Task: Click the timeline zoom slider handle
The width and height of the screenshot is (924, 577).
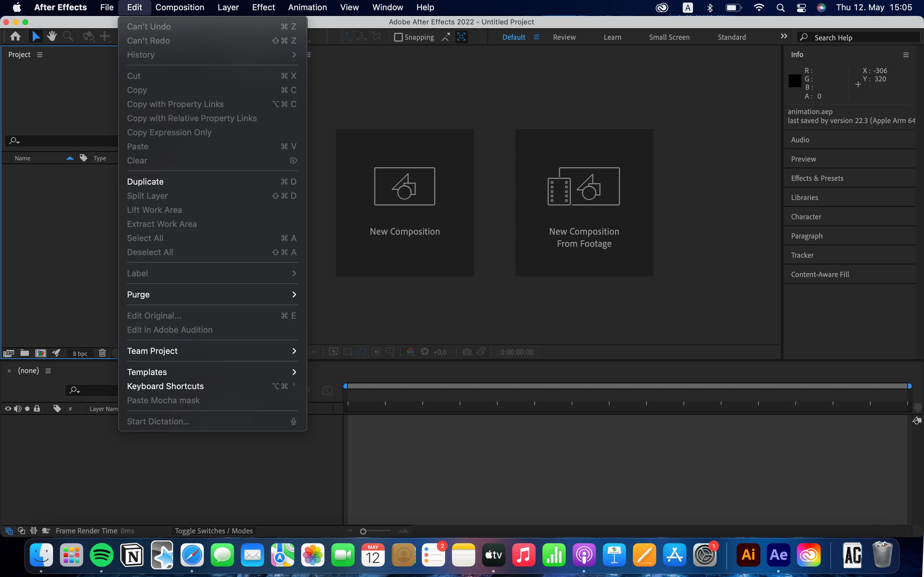Action: (363, 531)
